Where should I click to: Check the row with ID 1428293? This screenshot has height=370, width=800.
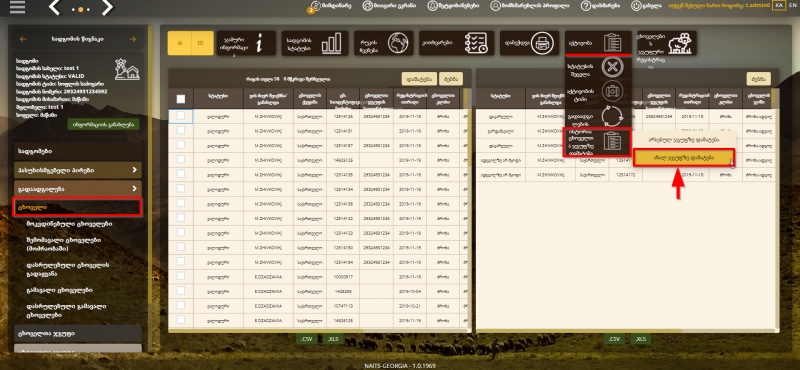coord(181,290)
